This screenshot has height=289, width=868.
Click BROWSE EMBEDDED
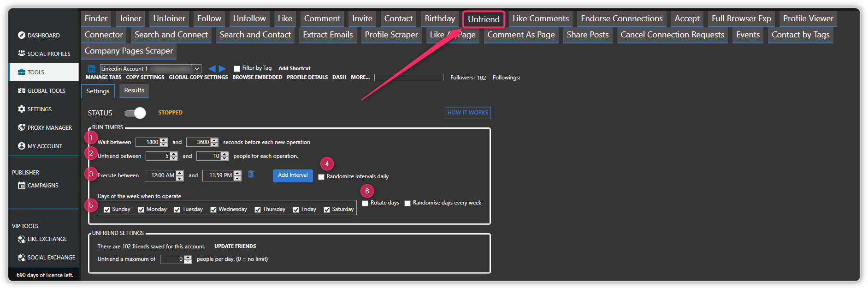(x=257, y=77)
